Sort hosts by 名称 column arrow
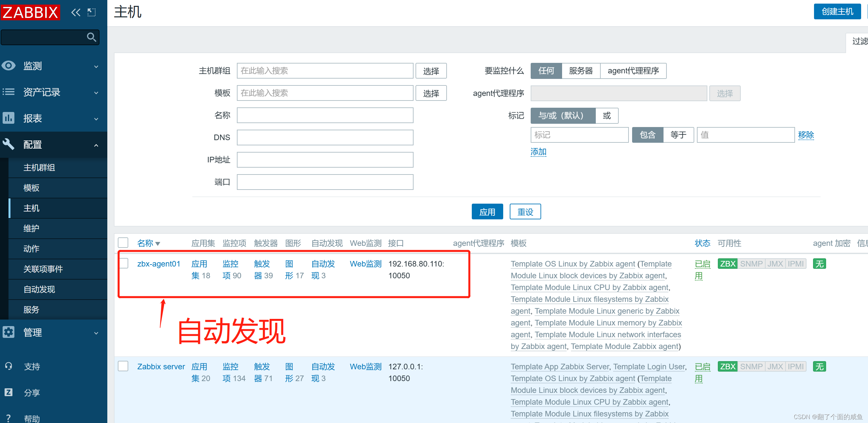868x423 pixels. pos(158,243)
